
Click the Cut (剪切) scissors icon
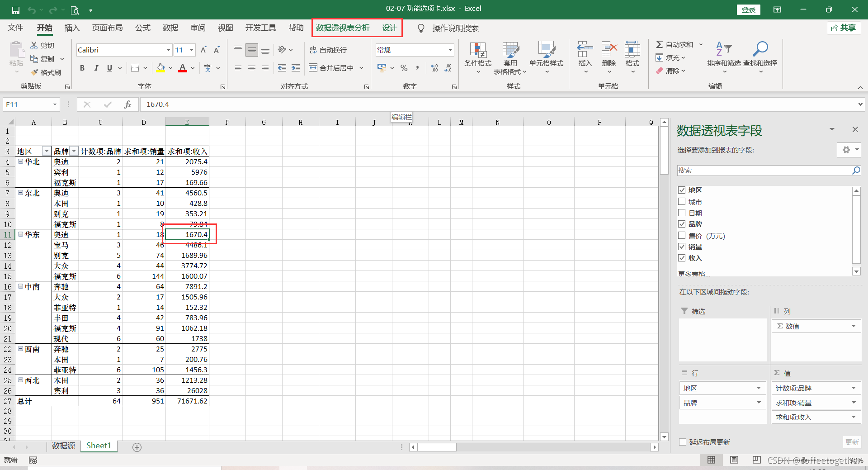(34, 45)
